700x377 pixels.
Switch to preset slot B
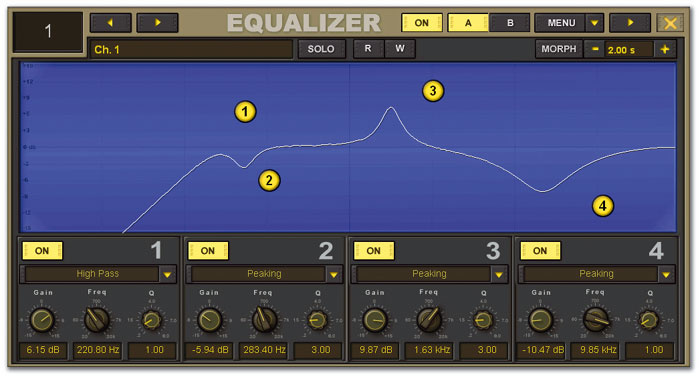pyautogui.click(x=510, y=22)
